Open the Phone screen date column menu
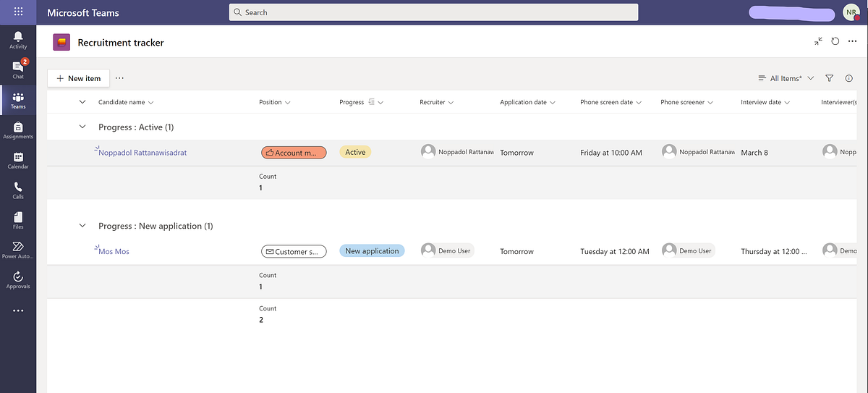 [611, 102]
